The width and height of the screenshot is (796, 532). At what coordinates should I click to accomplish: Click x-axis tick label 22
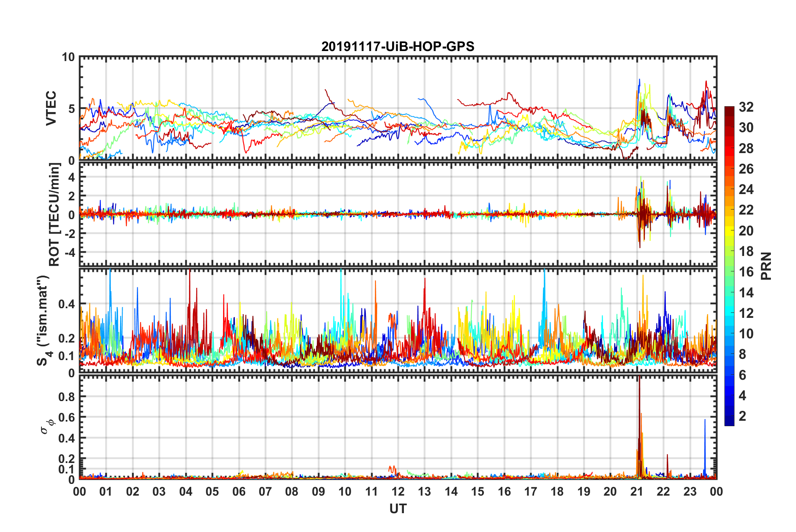point(663,491)
